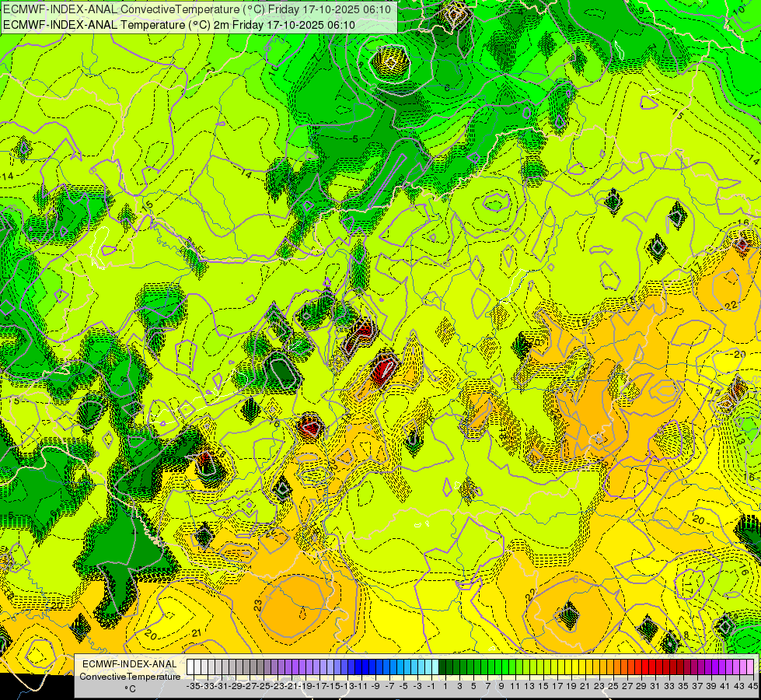
Task: Click the ECMWF-INDEX-ANAL label in the legend box
Action: point(130,664)
